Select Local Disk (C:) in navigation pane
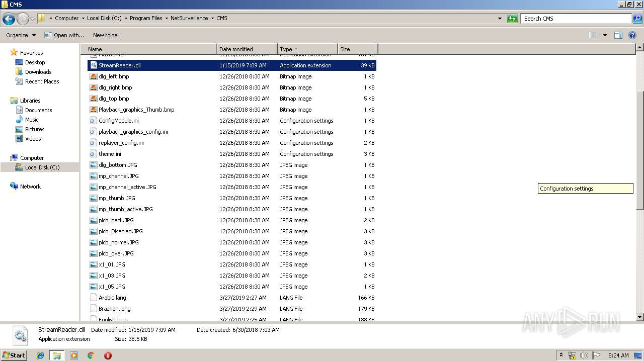The height and width of the screenshot is (362, 644). click(42, 167)
